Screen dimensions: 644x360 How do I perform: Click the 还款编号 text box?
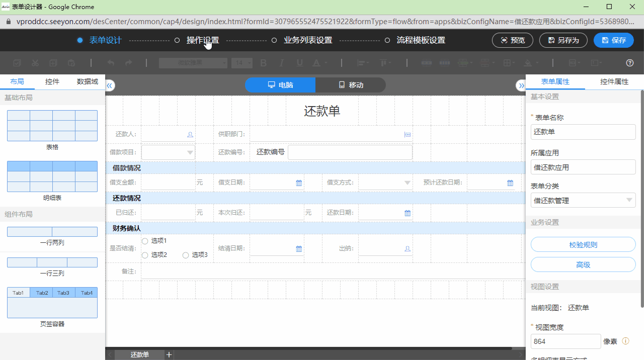350,152
